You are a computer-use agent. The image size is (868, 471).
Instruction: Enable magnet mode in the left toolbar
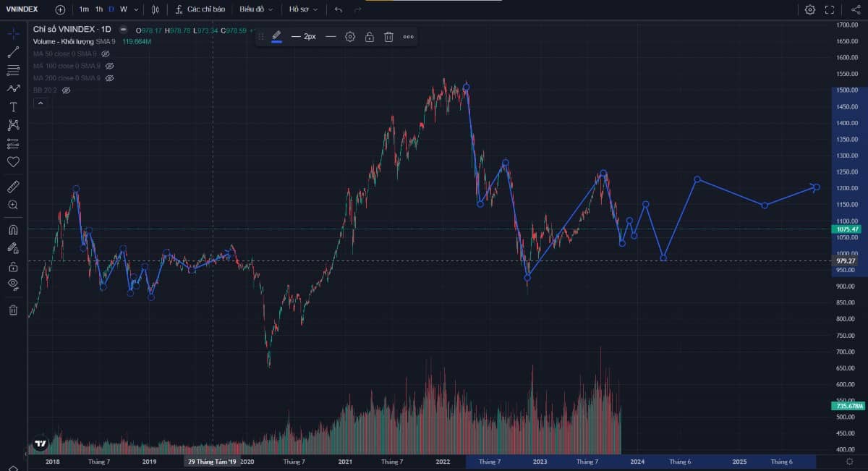pyautogui.click(x=13, y=230)
